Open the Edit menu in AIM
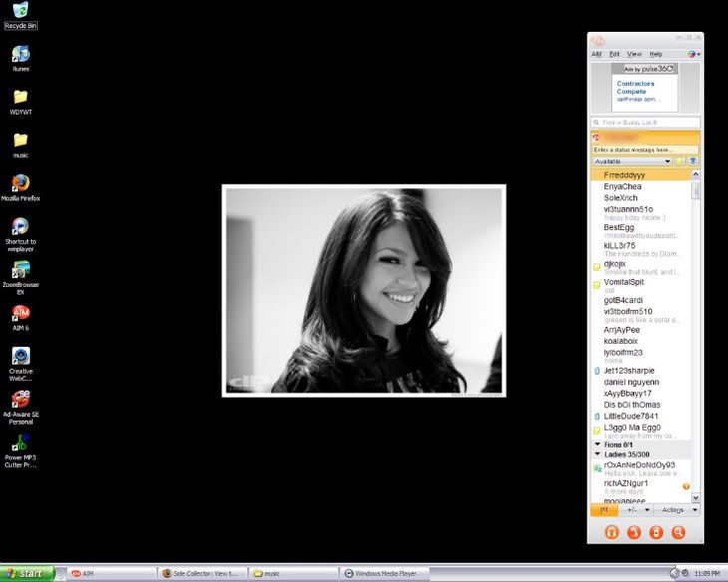The height and width of the screenshot is (582, 728). (614, 54)
